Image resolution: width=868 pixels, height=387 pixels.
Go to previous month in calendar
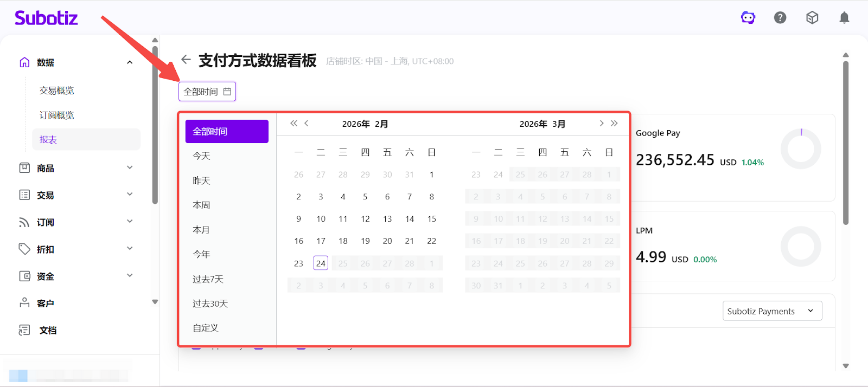(307, 124)
